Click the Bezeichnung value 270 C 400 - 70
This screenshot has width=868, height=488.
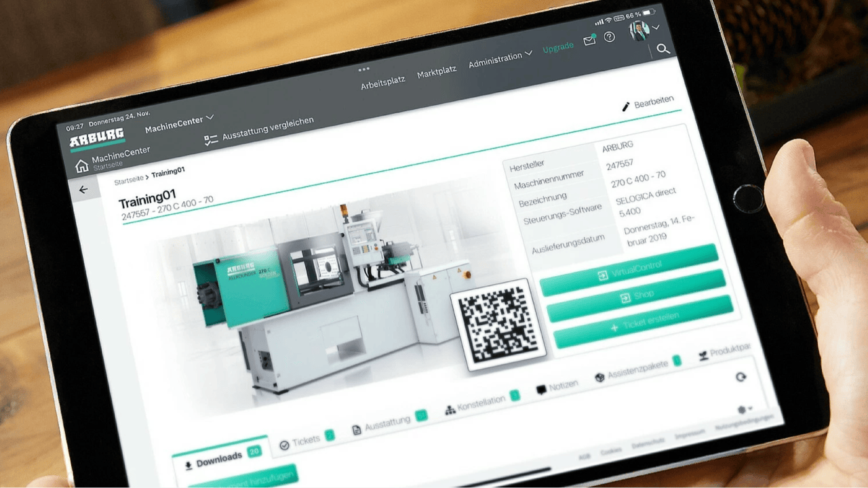[638, 180]
